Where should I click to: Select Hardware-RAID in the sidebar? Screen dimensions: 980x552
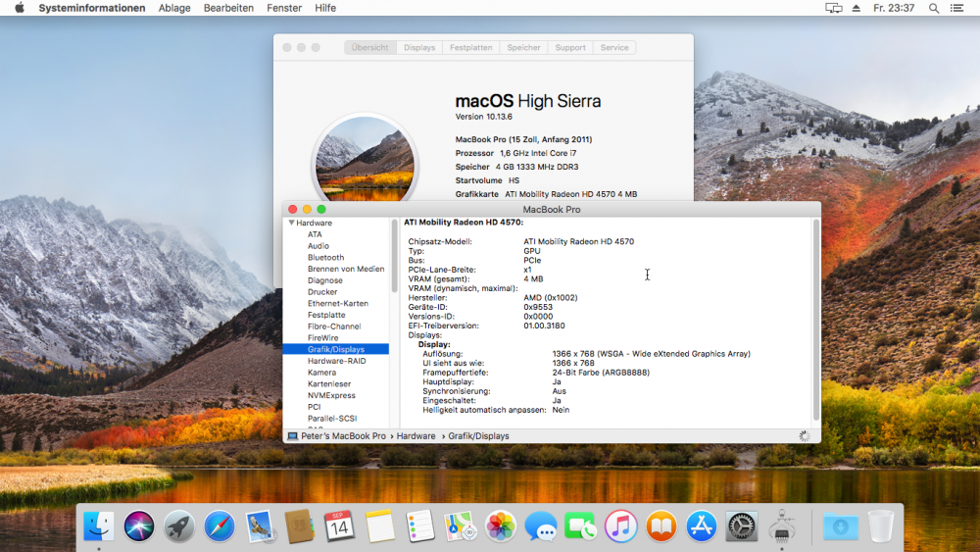[335, 361]
